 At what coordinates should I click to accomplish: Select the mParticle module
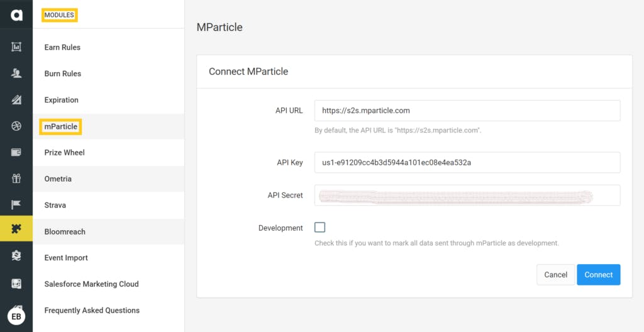point(108,126)
